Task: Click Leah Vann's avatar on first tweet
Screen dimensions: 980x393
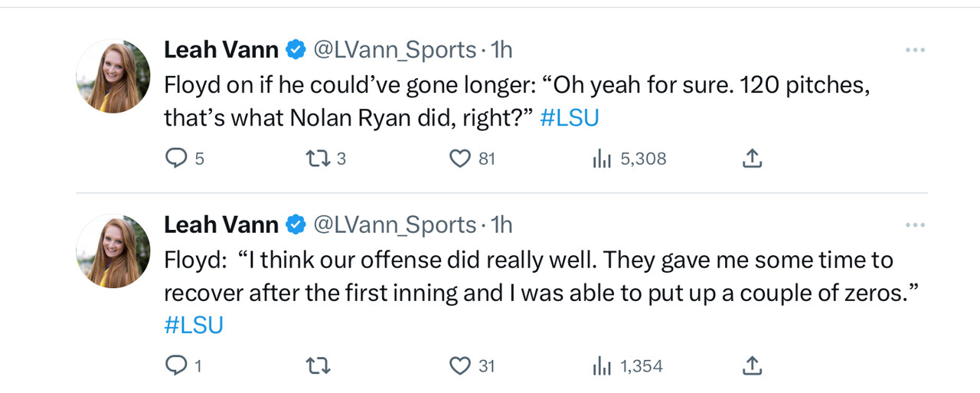Action: (x=113, y=76)
